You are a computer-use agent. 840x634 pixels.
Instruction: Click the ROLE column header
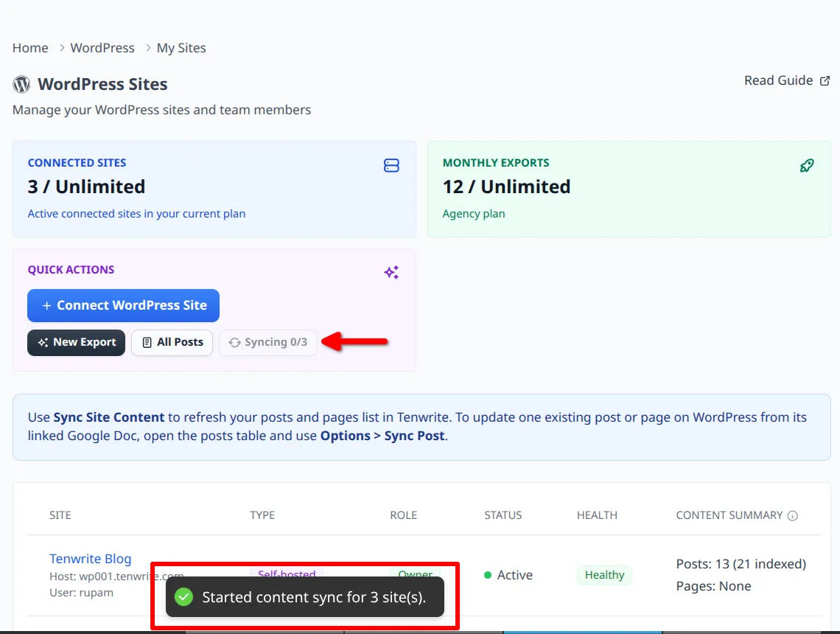[x=403, y=515]
